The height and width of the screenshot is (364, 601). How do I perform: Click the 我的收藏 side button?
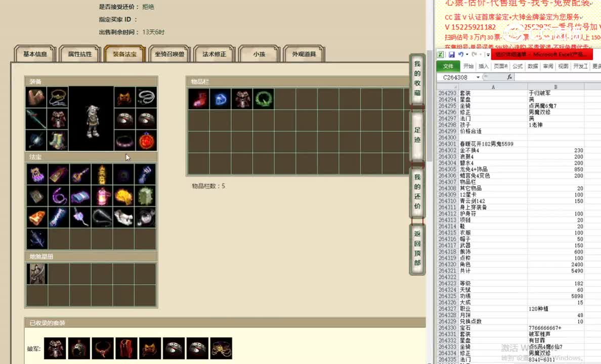[x=417, y=78]
